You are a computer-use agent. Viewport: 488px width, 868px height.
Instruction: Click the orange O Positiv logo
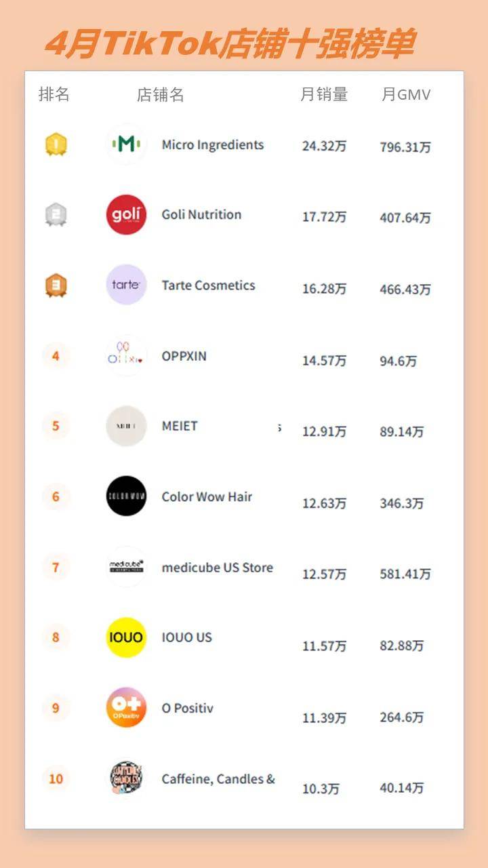[126, 707]
